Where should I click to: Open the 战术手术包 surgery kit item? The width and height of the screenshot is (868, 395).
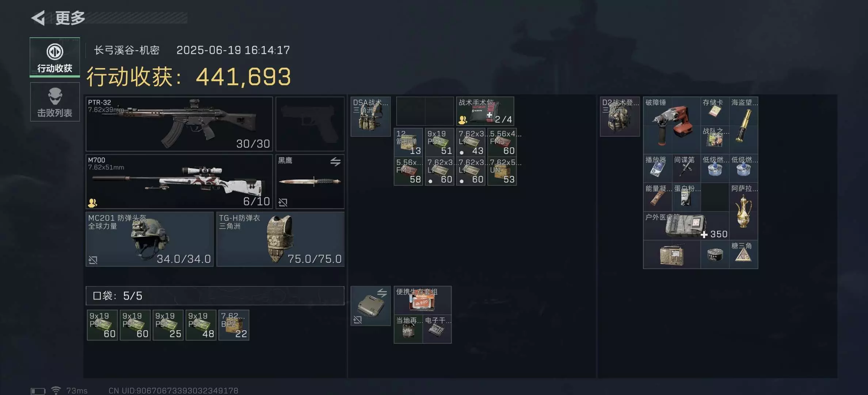[485, 111]
